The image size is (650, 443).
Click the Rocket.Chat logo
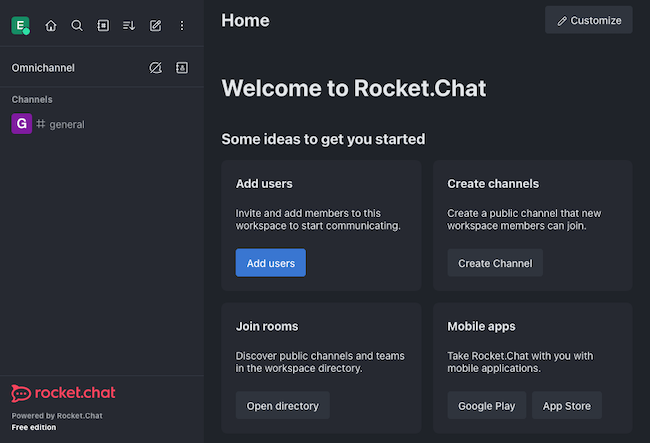pyautogui.click(x=63, y=393)
